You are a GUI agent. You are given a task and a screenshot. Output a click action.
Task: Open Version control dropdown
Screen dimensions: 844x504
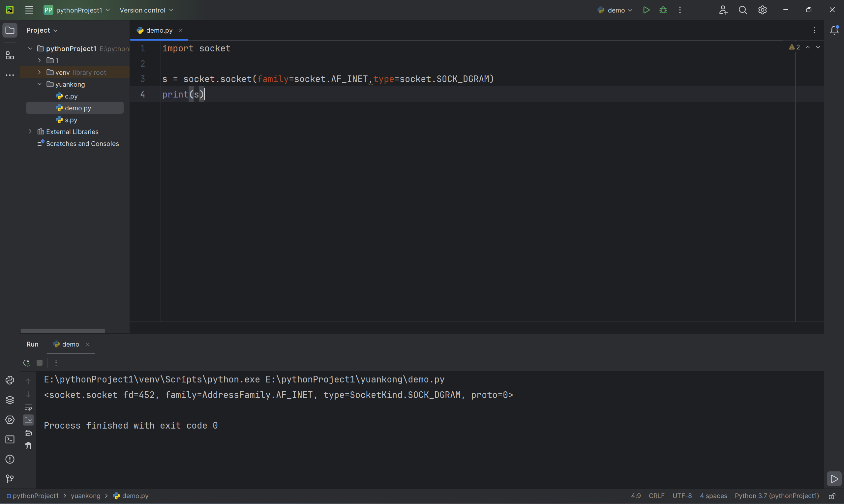pos(146,10)
